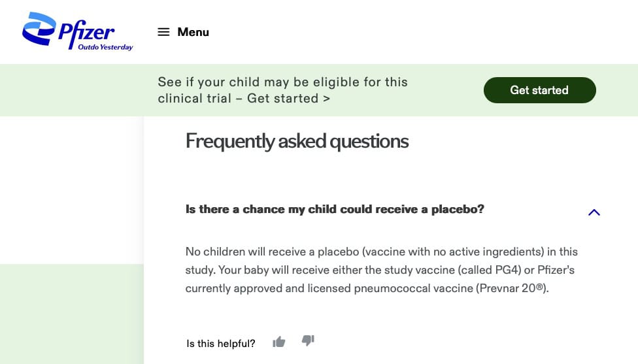This screenshot has width=638, height=364.
Task: Open the hamburger menu icon
Action: [163, 32]
